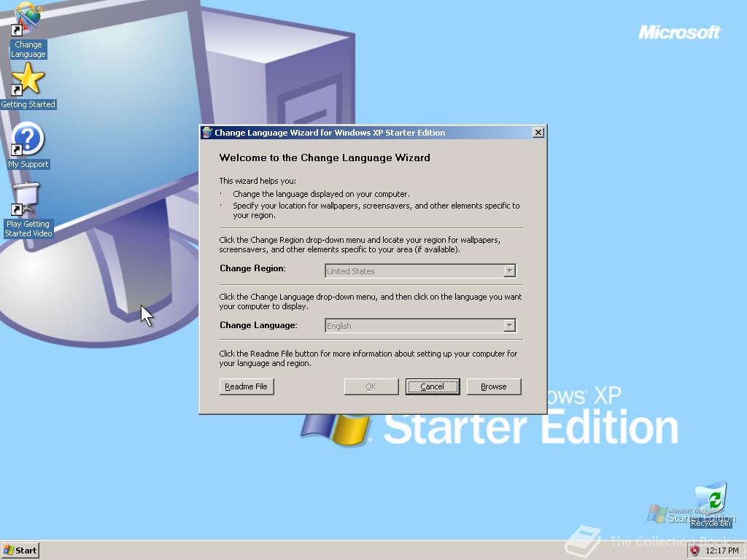Viewport: 747px width, 560px height.
Task: Expand the Change Language dropdown arrow
Action: coord(509,326)
